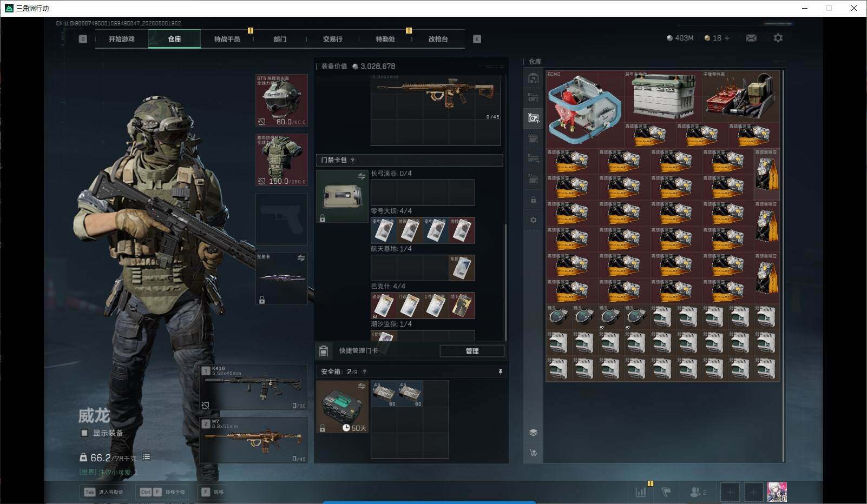
Task: Open the friends icon showing 2
Action: [x=698, y=492]
